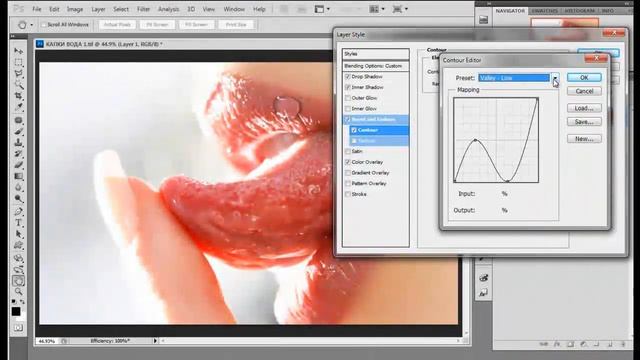Screen dimensions: 640x360
Task: Click the contour curve peak point
Action: pyautogui.click(x=475, y=140)
